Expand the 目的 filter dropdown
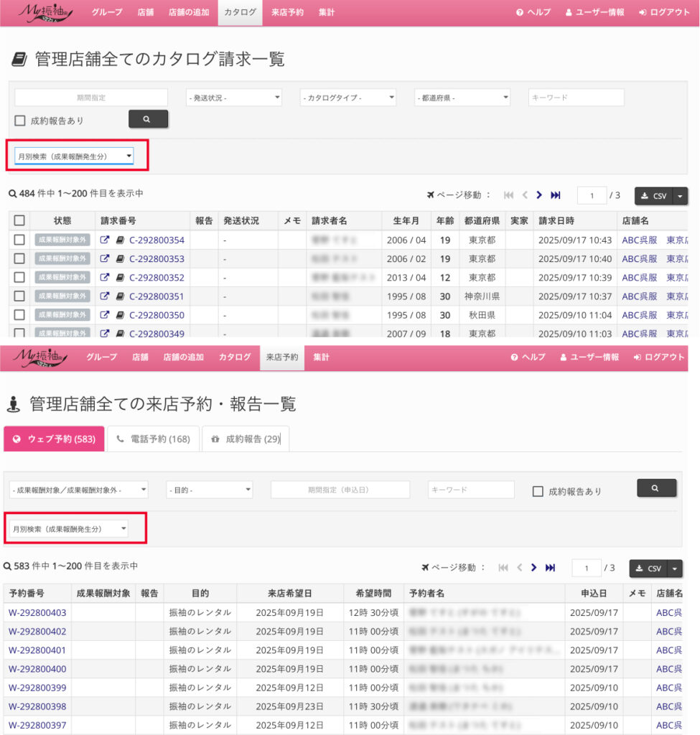This screenshot has height=735, width=700. (x=209, y=490)
